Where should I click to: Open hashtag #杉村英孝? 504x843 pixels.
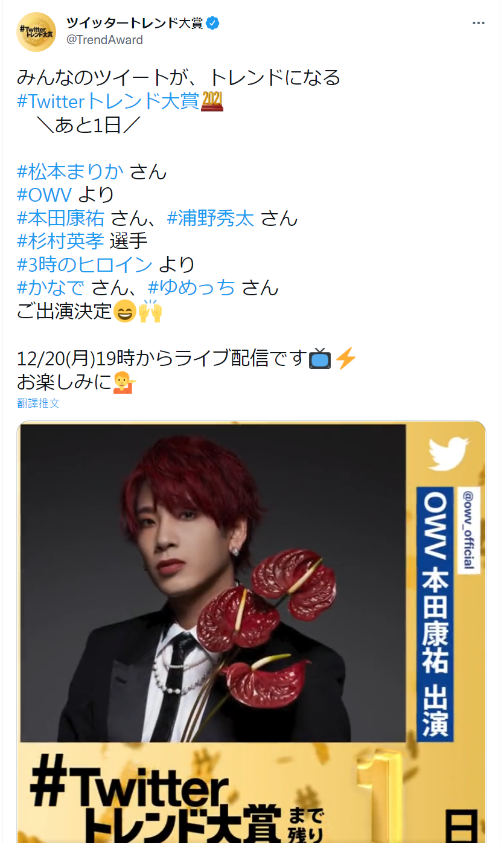point(61,241)
